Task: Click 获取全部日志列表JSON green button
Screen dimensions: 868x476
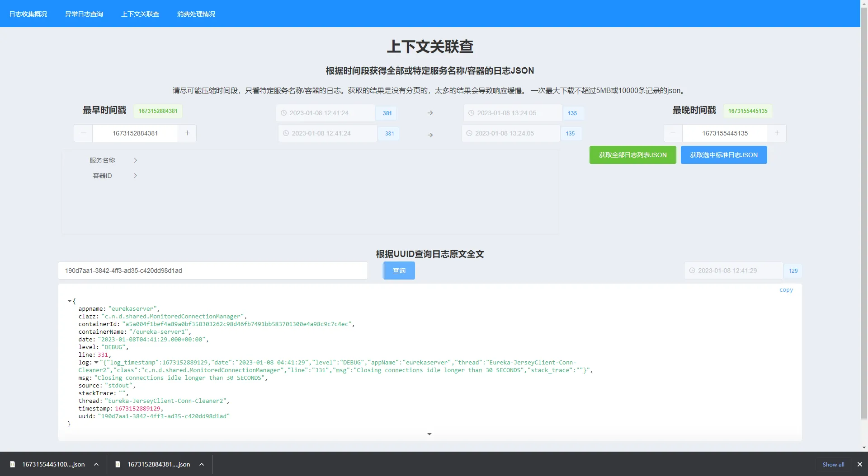Action: pyautogui.click(x=632, y=155)
